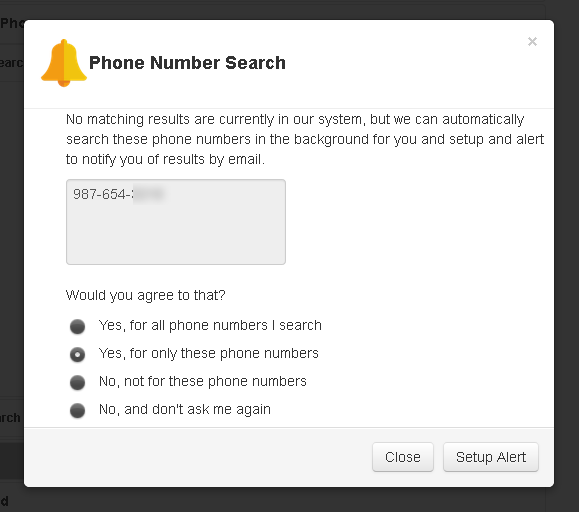Focus the phone numbers text box
579x512 pixels.
[176, 222]
